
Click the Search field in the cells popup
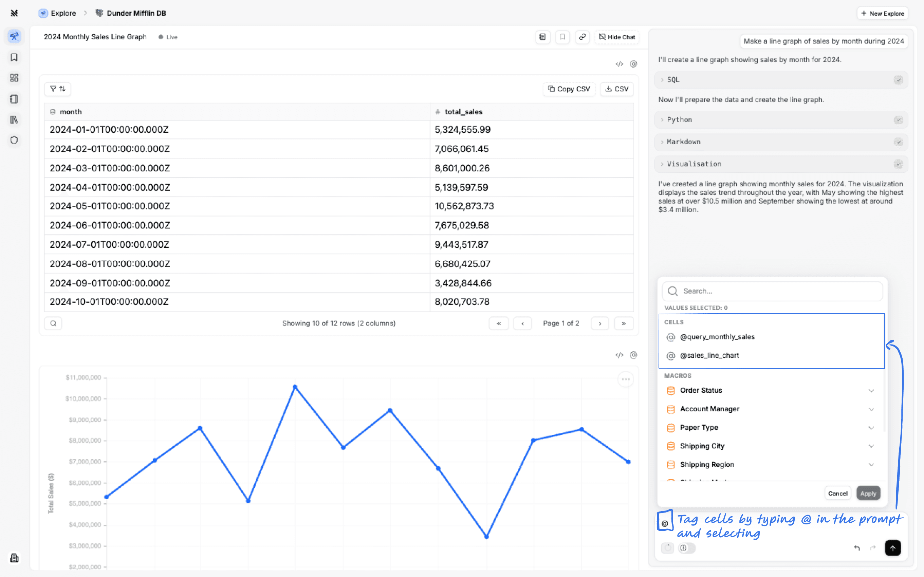click(771, 291)
